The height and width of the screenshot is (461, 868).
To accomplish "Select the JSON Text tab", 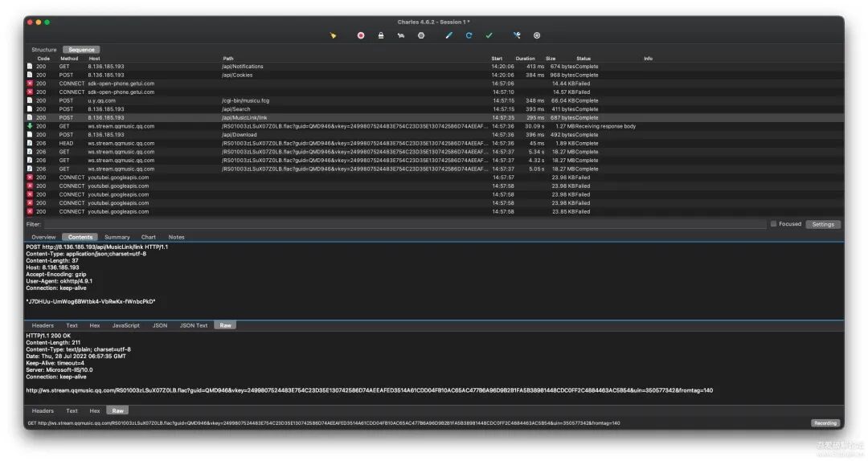I will click(194, 325).
